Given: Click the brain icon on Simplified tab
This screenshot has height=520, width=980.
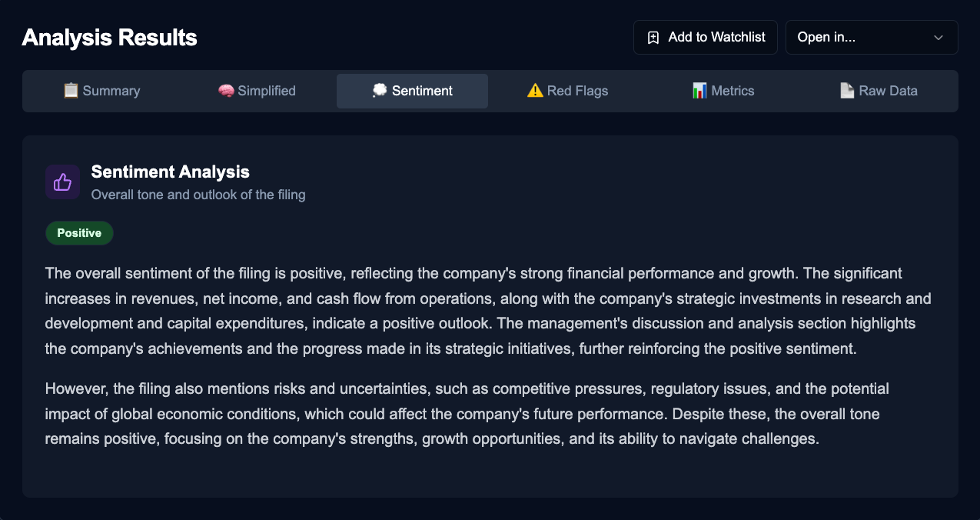Looking at the screenshot, I should [224, 90].
